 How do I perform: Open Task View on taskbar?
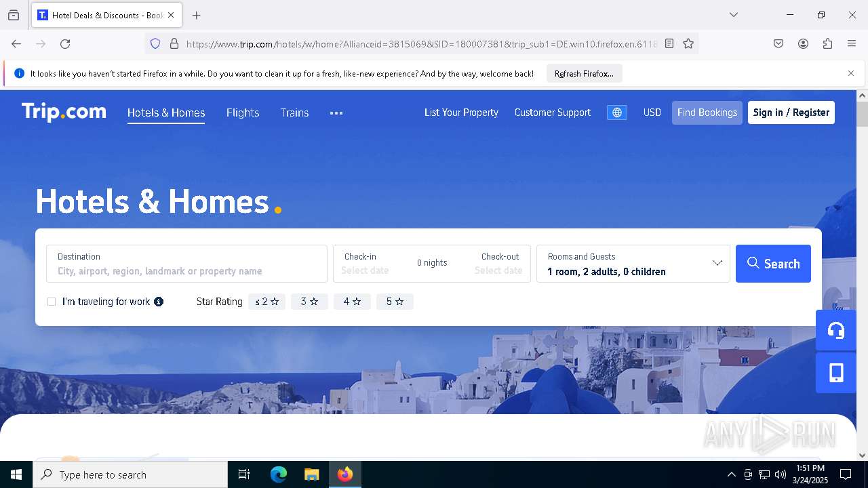[244, 474]
